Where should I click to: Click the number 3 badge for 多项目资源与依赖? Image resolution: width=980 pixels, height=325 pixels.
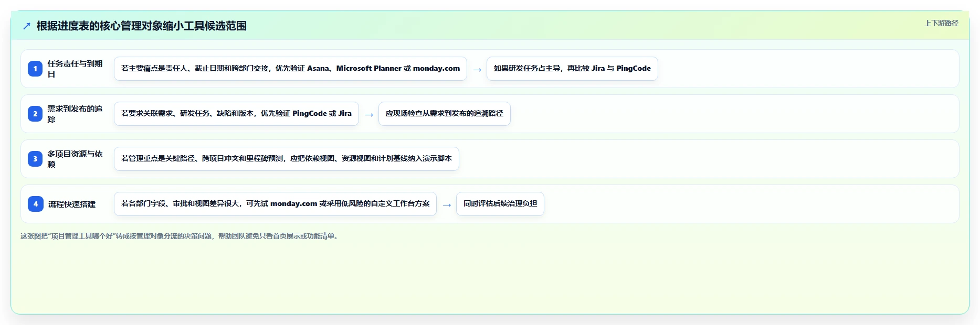(x=35, y=159)
